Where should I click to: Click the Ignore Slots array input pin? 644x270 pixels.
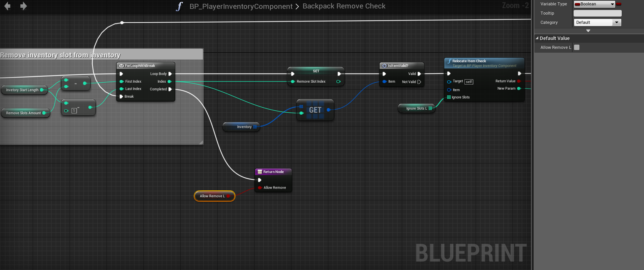449,97
